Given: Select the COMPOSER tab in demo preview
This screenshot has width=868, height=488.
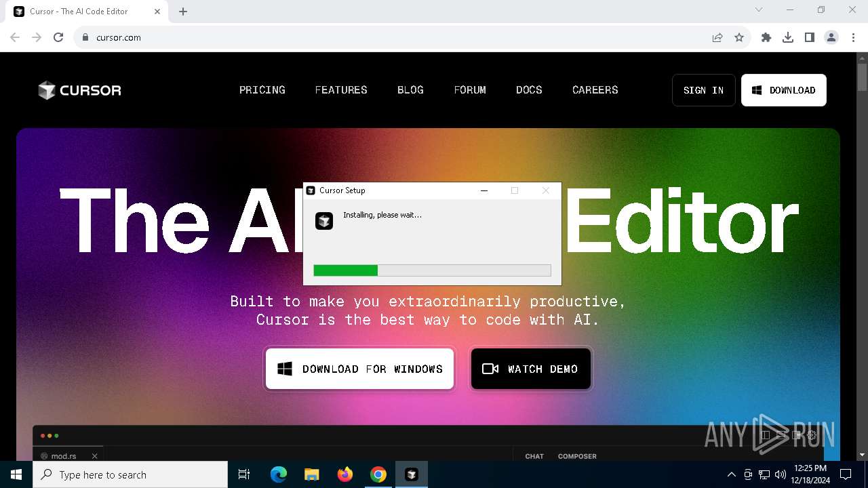Looking at the screenshot, I should (x=577, y=456).
